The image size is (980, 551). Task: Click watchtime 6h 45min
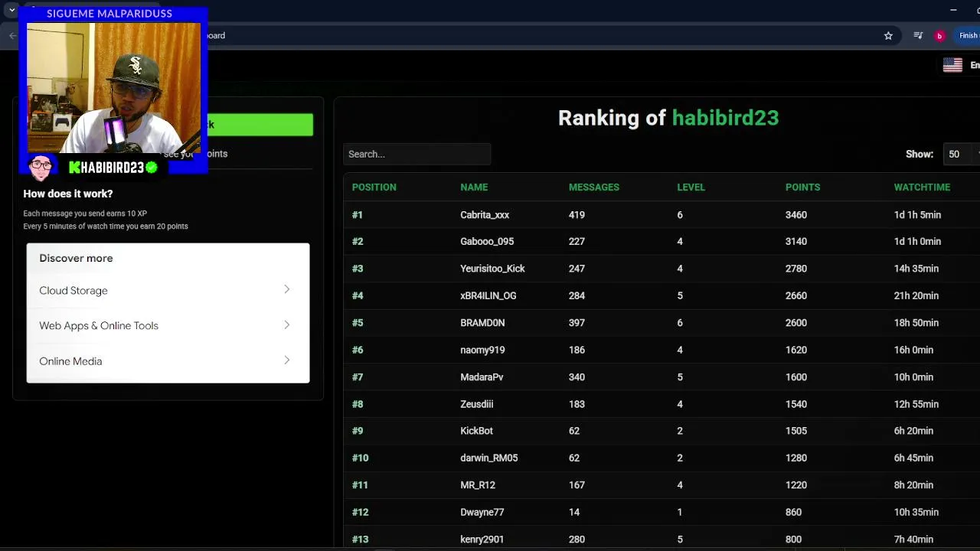point(913,458)
